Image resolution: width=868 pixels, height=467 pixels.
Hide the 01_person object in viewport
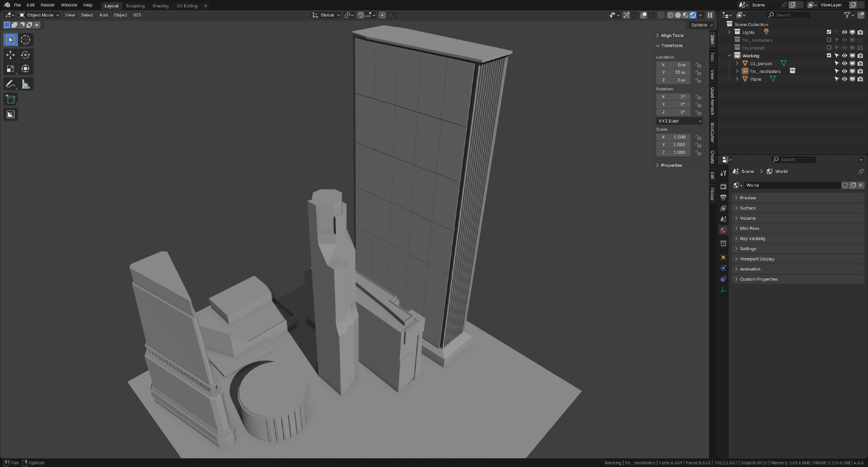tap(845, 63)
